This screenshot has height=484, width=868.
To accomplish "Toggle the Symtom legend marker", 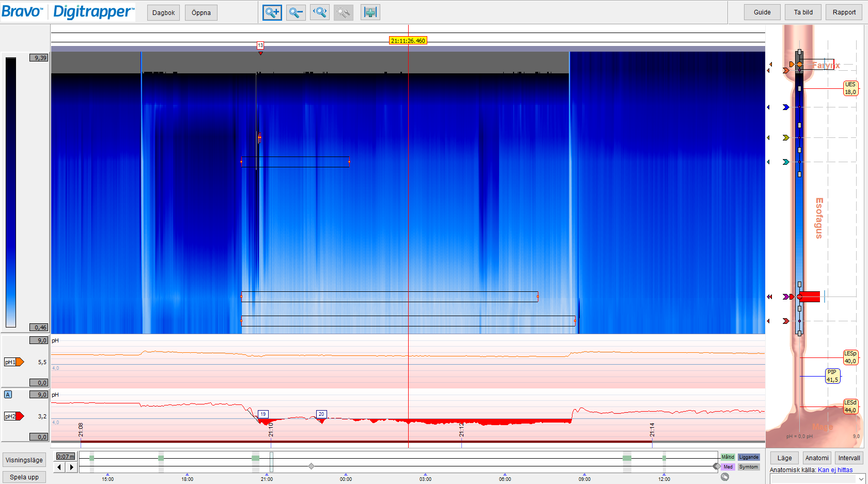I will tap(749, 467).
